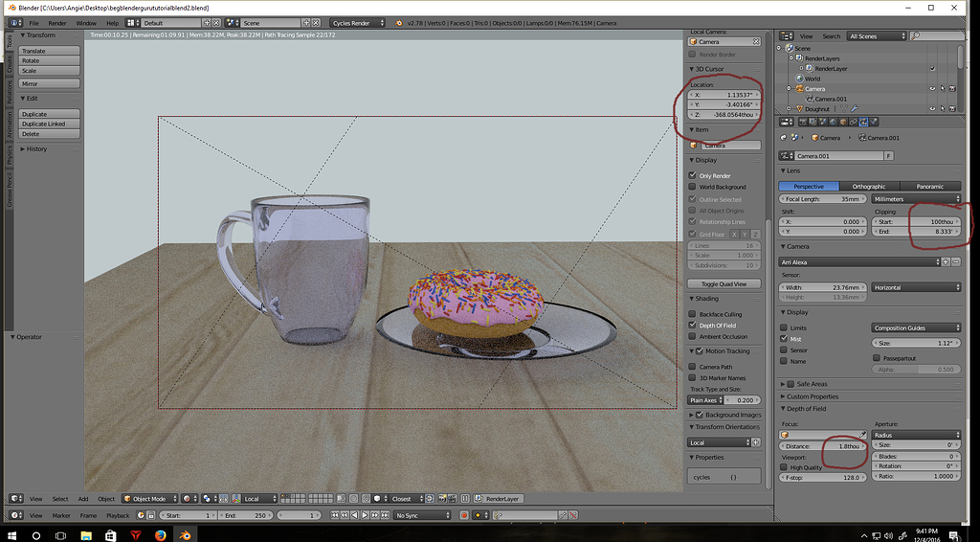This screenshot has width=980, height=542.
Task: Toggle automatic keyframe record button
Action: click(x=464, y=515)
